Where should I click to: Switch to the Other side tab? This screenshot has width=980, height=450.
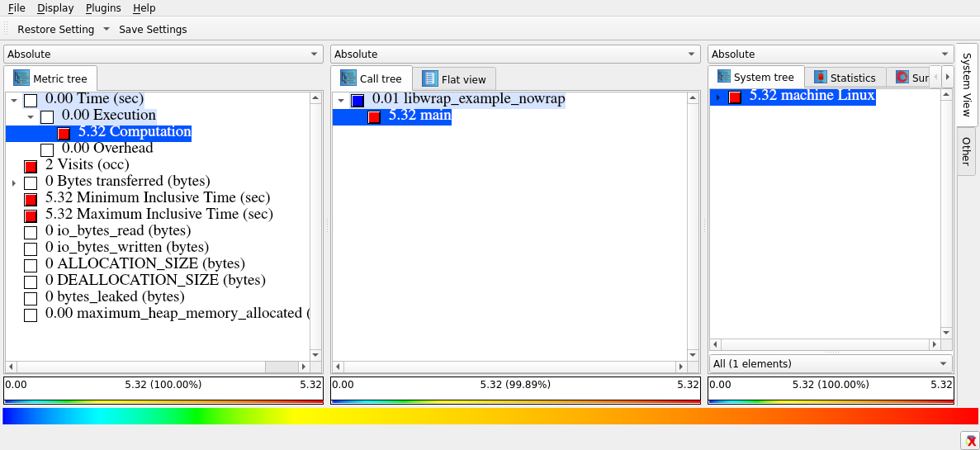coord(966,150)
